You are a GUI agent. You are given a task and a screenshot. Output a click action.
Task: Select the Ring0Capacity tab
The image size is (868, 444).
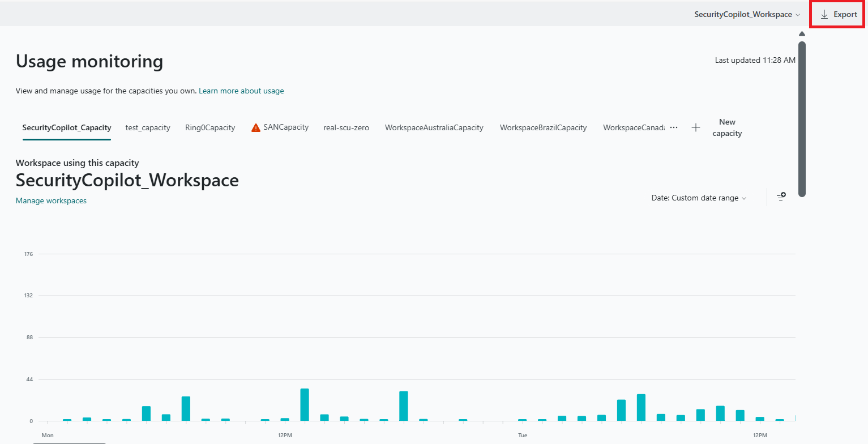[x=210, y=127]
